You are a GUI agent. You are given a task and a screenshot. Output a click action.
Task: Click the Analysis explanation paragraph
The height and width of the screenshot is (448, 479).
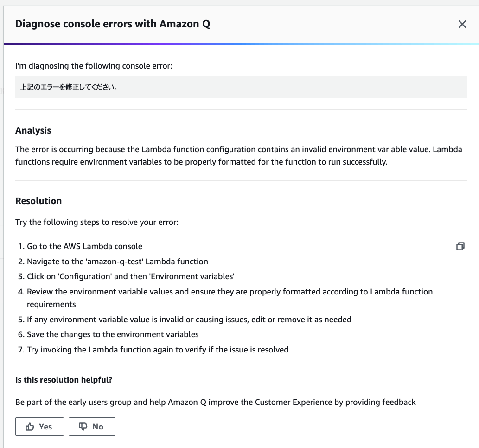pos(238,156)
